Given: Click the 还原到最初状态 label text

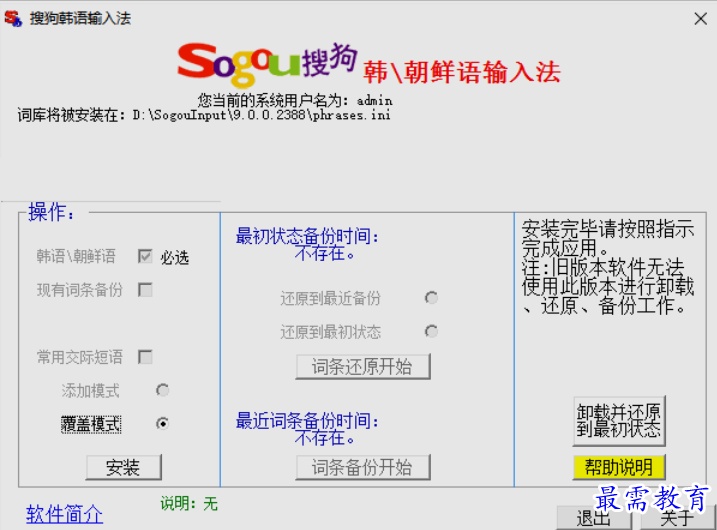Looking at the screenshot, I should tap(330, 332).
